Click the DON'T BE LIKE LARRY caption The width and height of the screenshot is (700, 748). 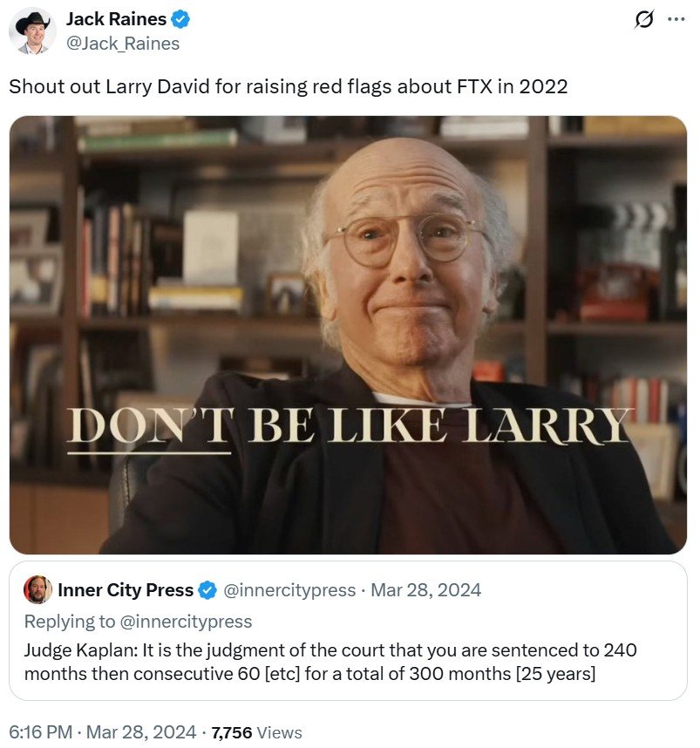(348, 426)
